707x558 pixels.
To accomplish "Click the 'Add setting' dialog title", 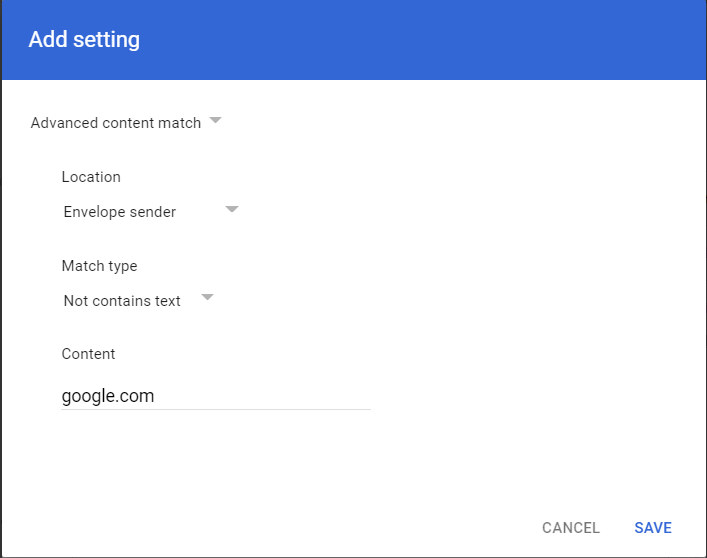I will point(84,40).
